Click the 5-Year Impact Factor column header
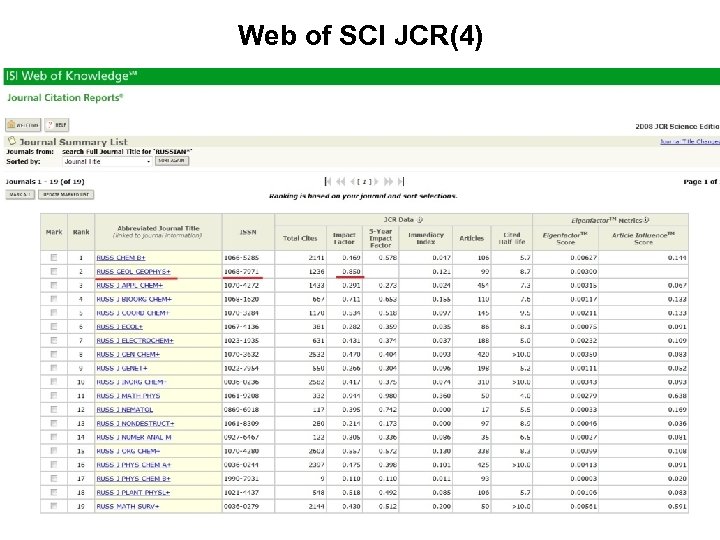 click(381, 238)
